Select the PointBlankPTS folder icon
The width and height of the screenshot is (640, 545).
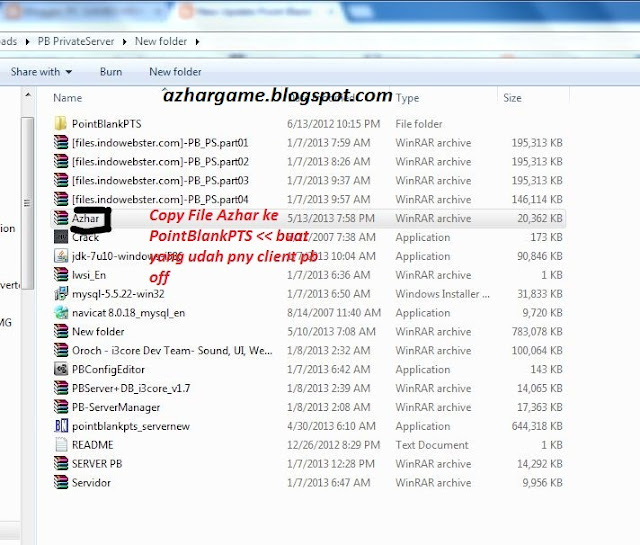[61, 124]
